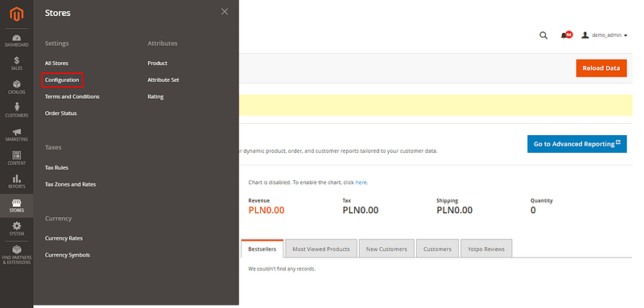Click the Currency section heading
Viewport: 644px width, 308px height.
[58, 219]
